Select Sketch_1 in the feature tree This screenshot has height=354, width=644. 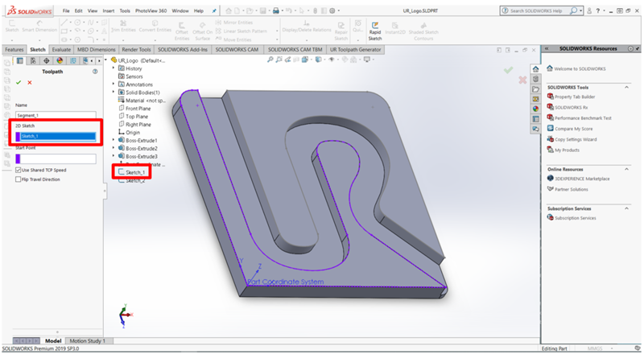tap(135, 172)
